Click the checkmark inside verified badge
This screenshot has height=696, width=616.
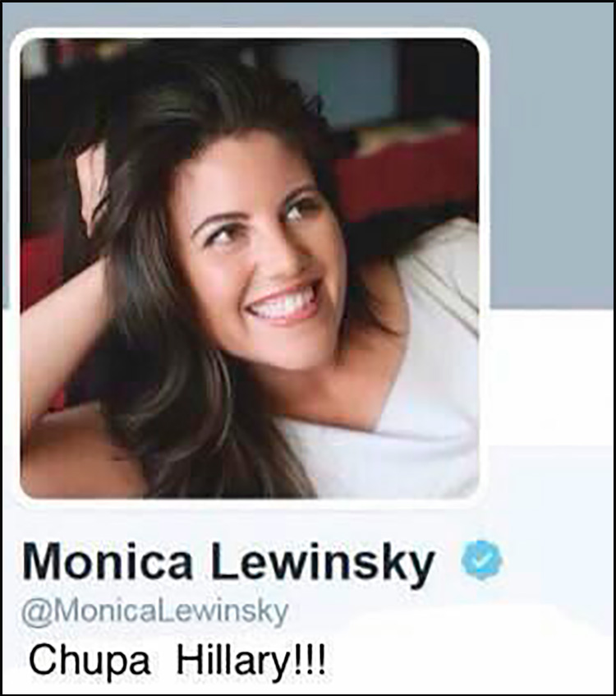481,560
